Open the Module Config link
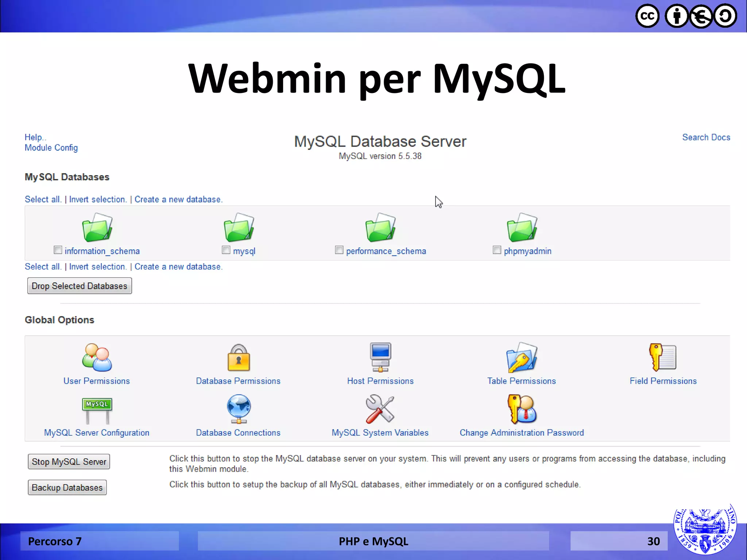The width and height of the screenshot is (747, 560). pyautogui.click(x=51, y=148)
